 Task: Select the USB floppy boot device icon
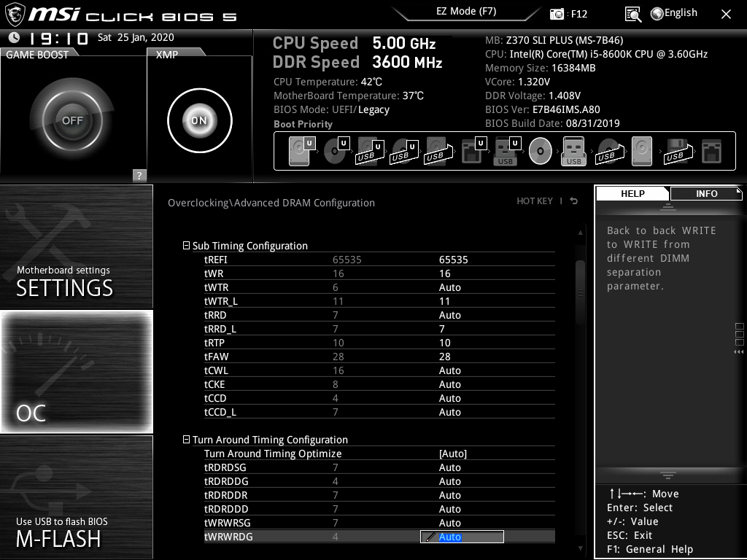coord(678,151)
